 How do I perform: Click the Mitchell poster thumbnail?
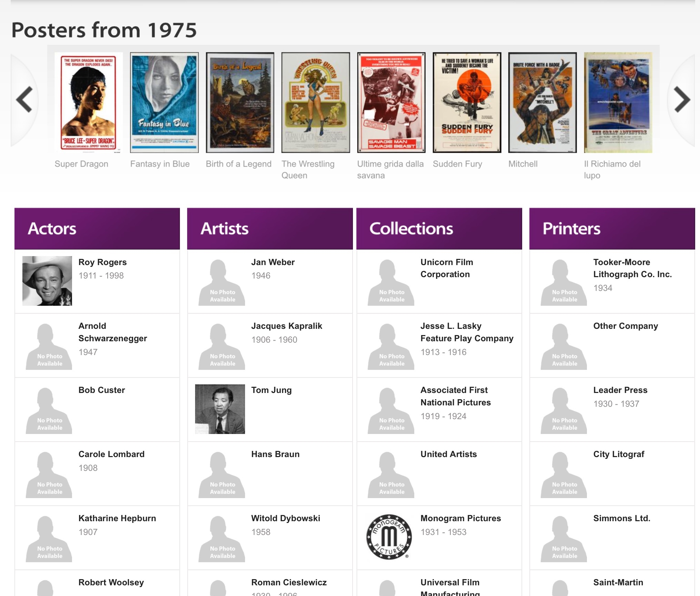point(542,102)
